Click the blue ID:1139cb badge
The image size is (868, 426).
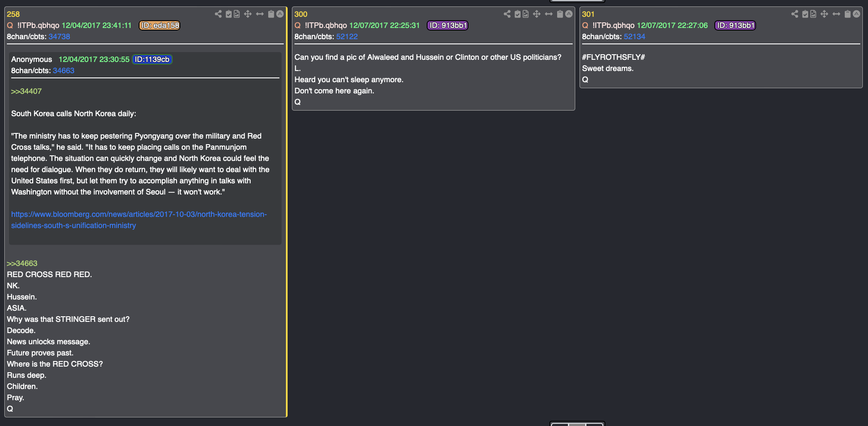152,59
